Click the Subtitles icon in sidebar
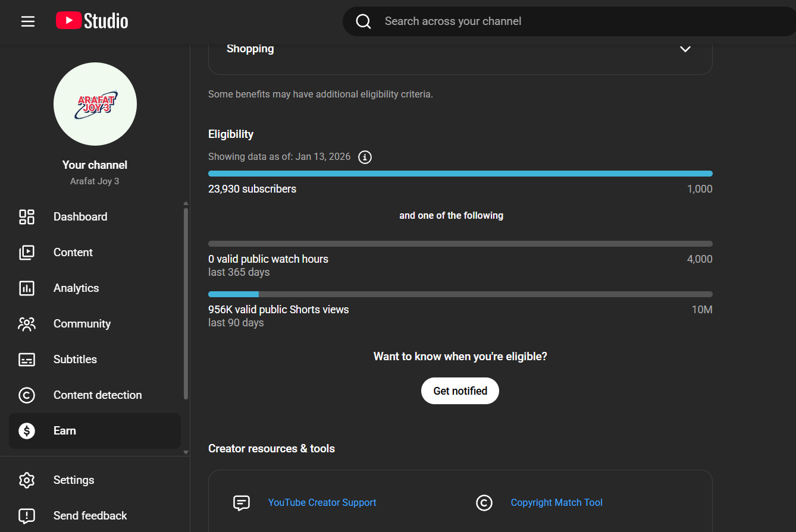Viewport: 796px width, 532px height. coord(27,360)
